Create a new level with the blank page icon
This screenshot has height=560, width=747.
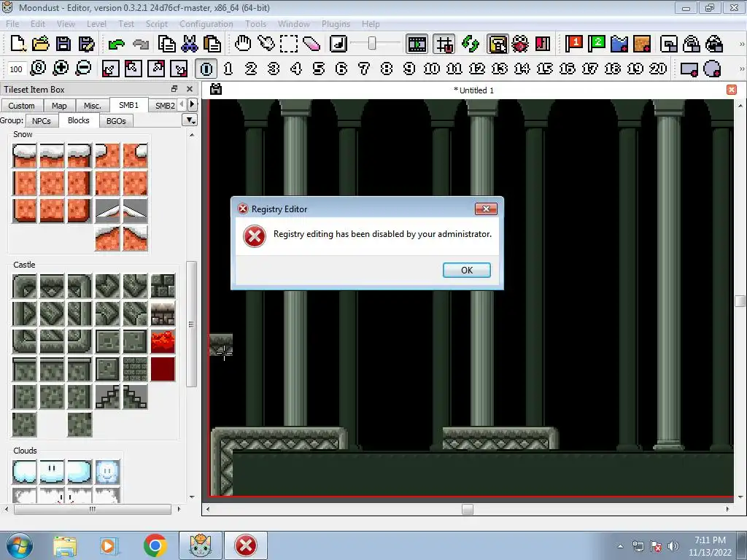(18, 44)
